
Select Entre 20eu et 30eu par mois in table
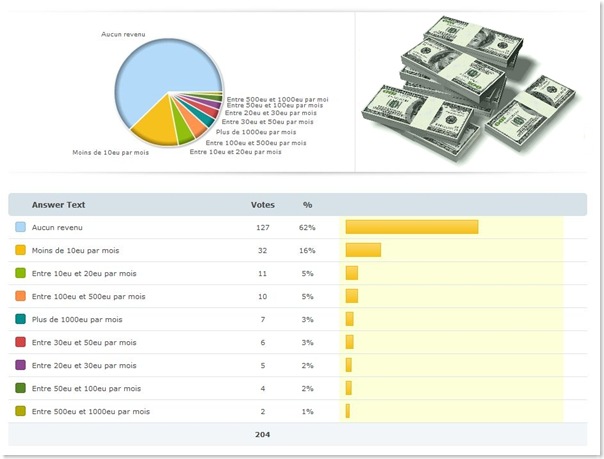tap(84, 365)
